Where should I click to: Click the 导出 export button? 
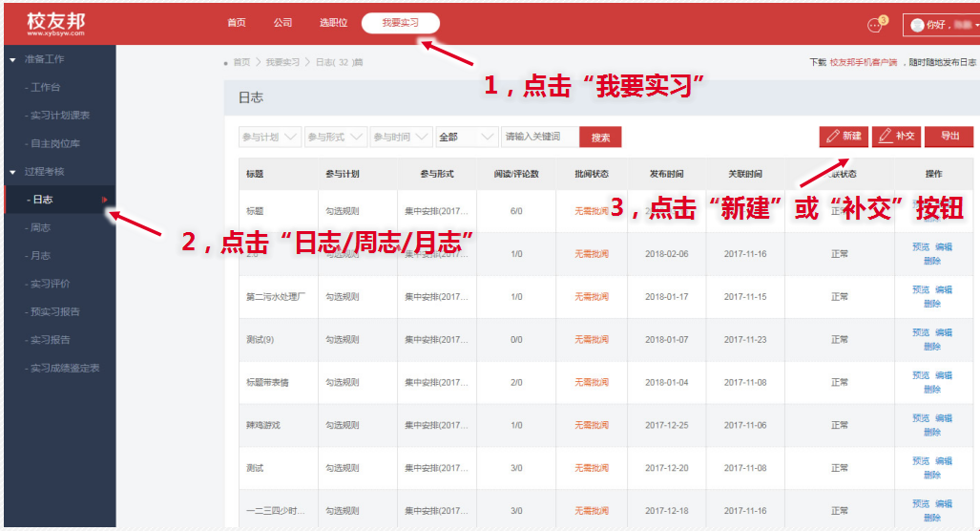949,137
